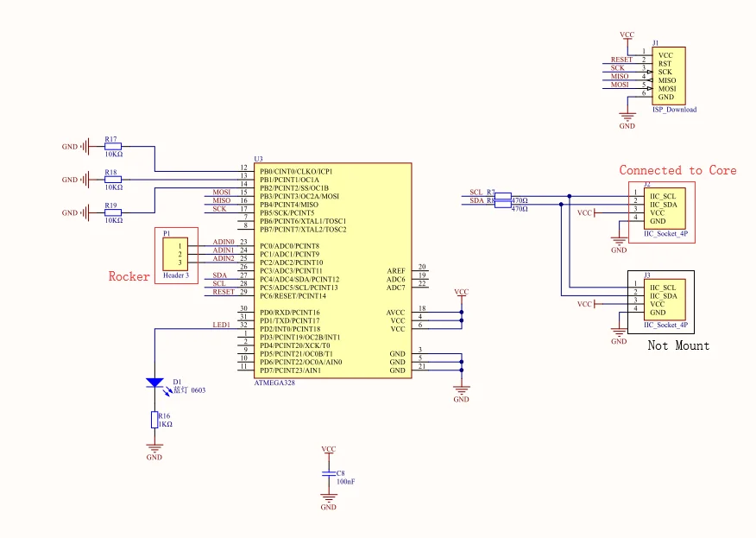Image resolution: width=756 pixels, height=538 pixels.
Task: Click pin label 'PD7/PCINT23/AIN1'
Action: pos(290,370)
